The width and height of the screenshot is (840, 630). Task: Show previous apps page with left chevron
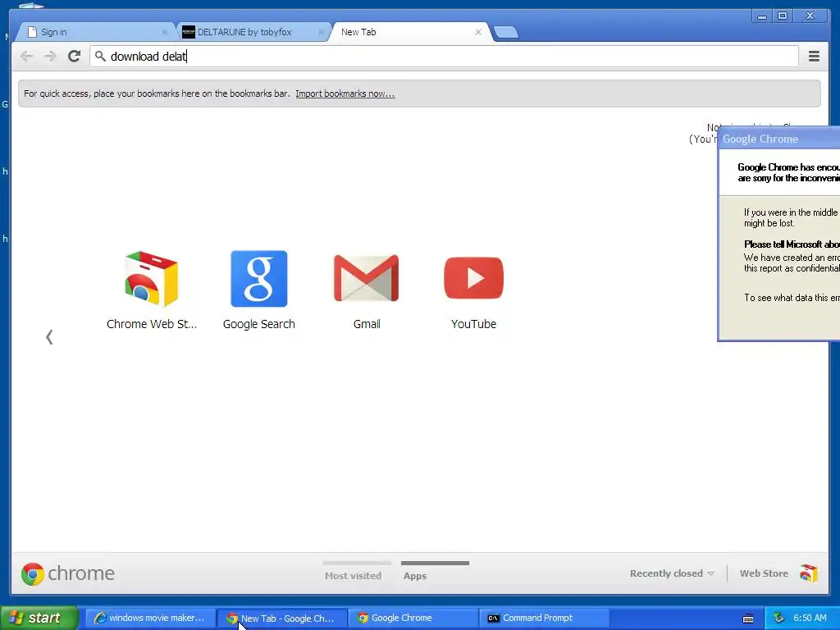point(49,337)
